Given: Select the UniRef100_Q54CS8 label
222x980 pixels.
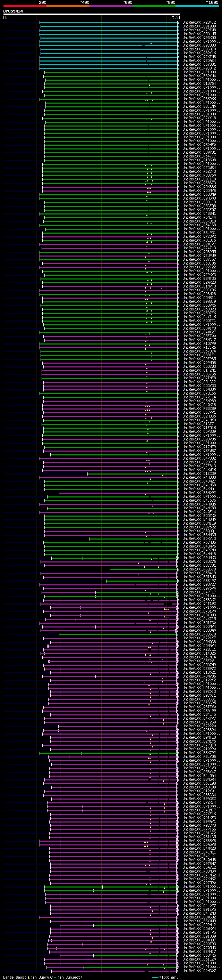Looking at the screenshot, I should pos(199,225).
